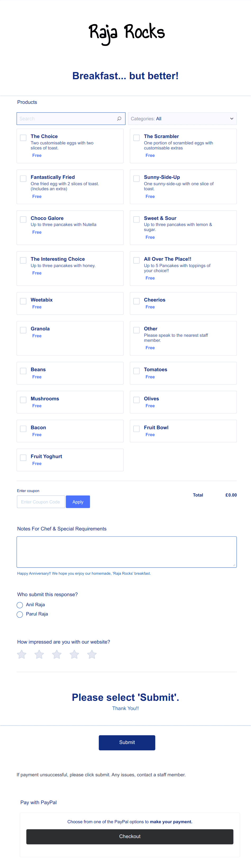Click inside the coupon code field
251x868 pixels.
[41, 502]
